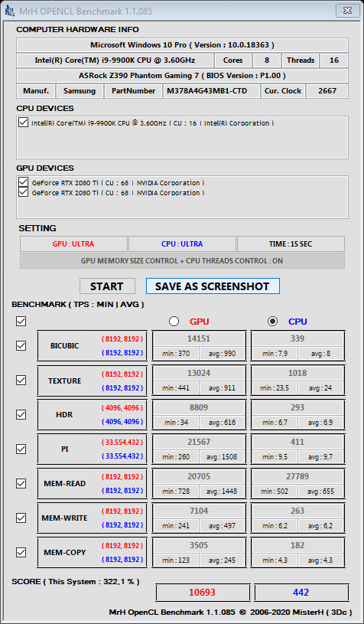Click the TEXTURE CPU score 1018
This screenshot has width=364, height=624.
tap(297, 374)
